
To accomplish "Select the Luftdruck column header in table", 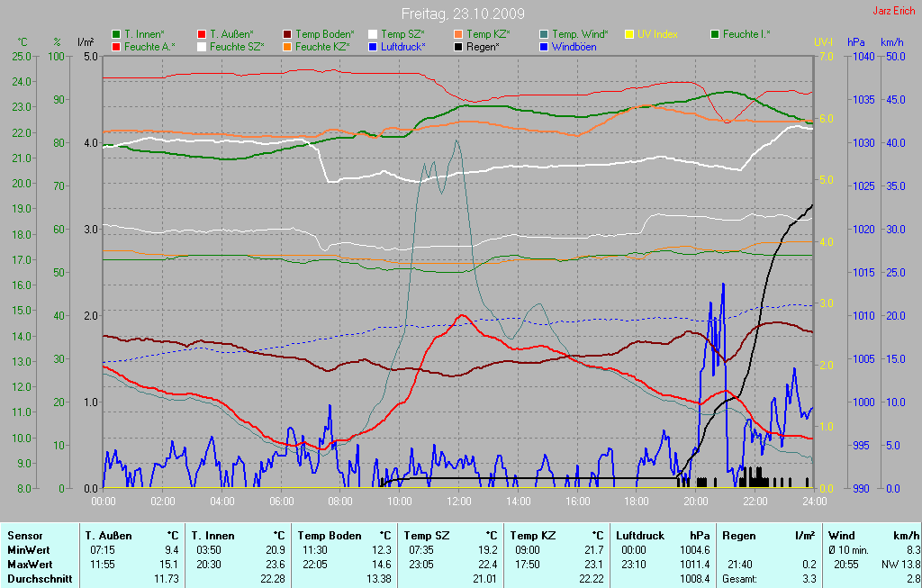I will point(639,535).
